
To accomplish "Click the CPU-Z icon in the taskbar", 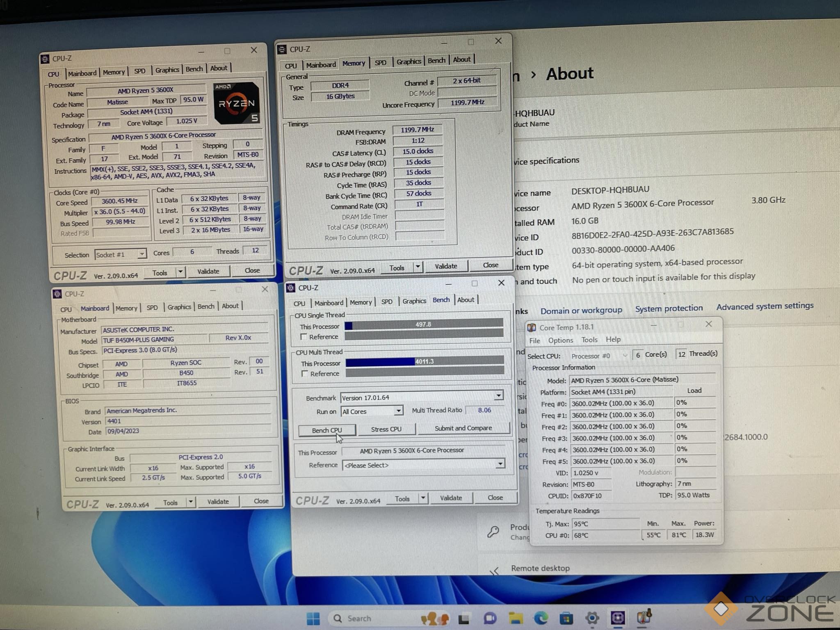I will pos(618,617).
